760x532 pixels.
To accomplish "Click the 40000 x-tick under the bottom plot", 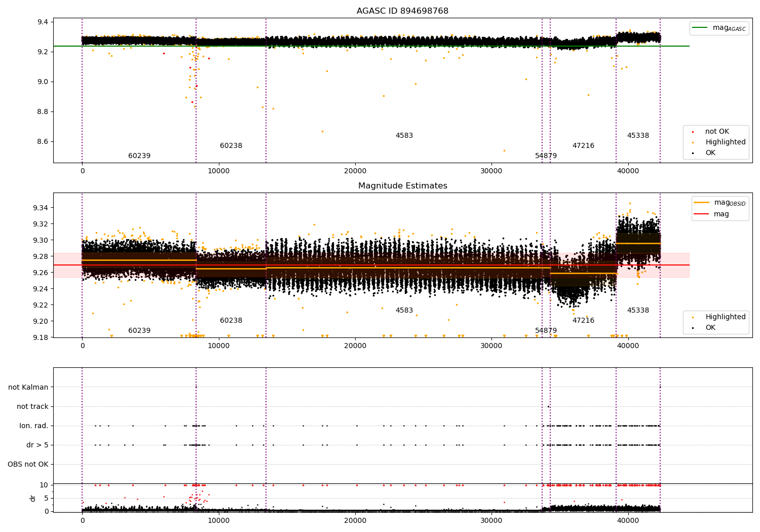I will pyautogui.click(x=628, y=520).
